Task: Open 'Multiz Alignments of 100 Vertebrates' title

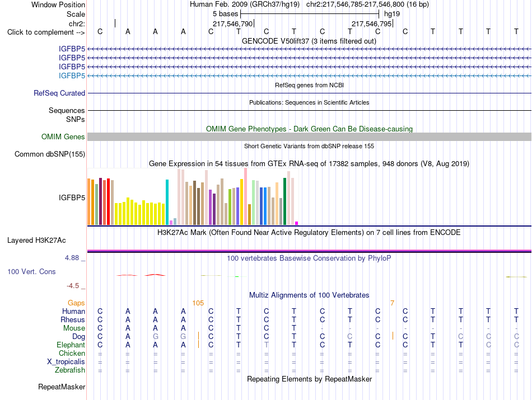Action: [309, 295]
